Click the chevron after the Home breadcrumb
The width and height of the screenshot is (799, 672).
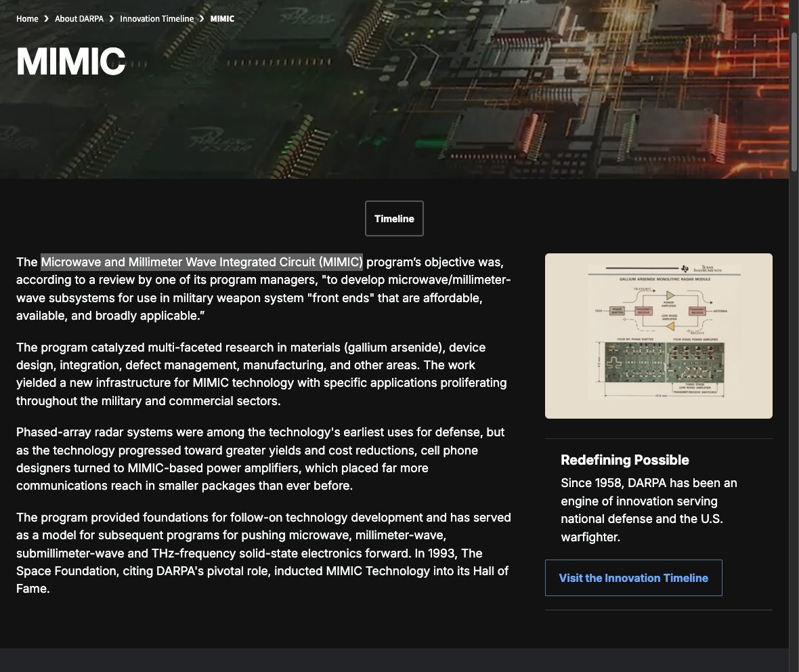[46, 19]
